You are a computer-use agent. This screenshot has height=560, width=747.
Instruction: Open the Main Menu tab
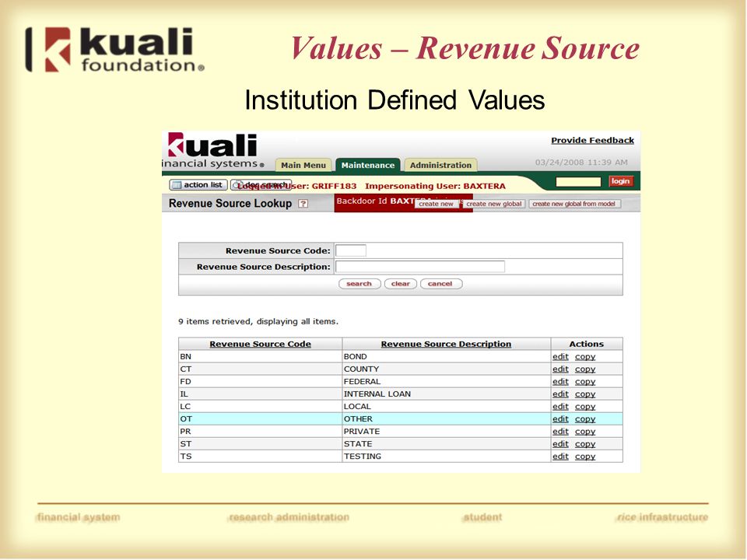click(303, 165)
